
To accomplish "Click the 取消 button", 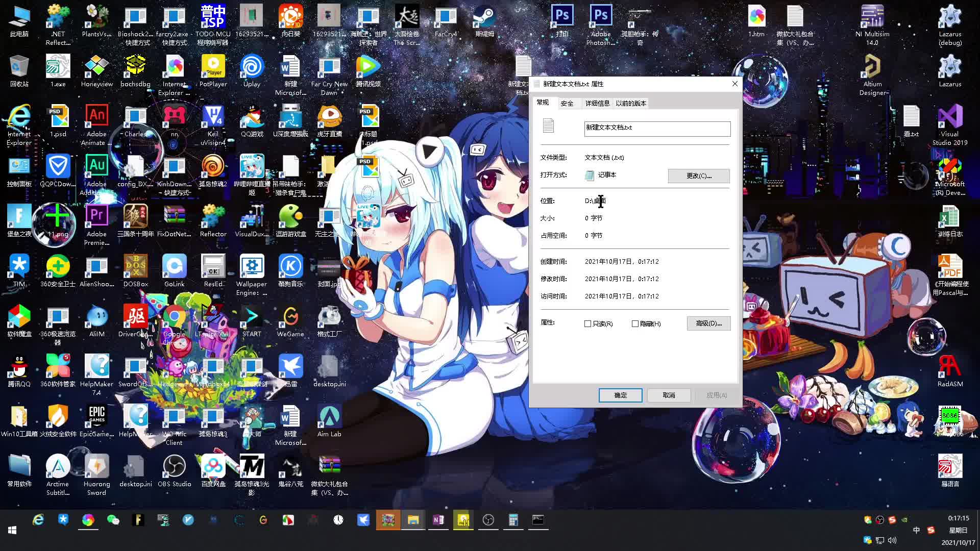I will click(669, 395).
